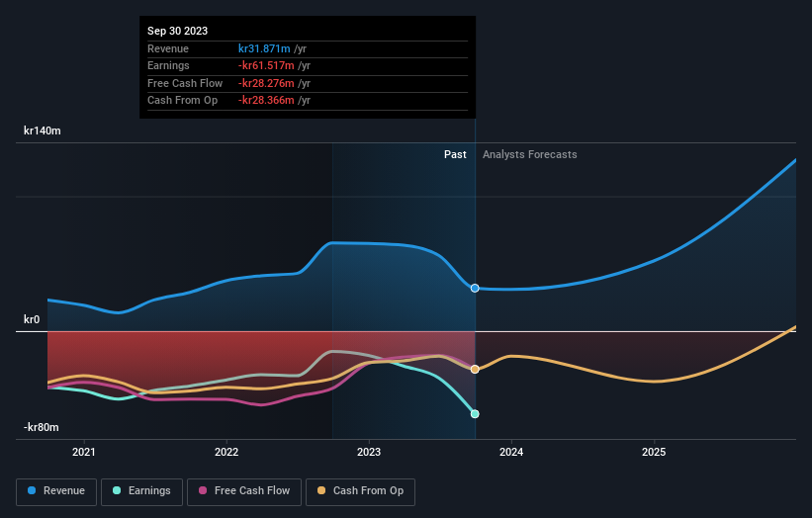Click the 2022 x-axis label
This screenshot has height=518, width=812.
pos(226,453)
